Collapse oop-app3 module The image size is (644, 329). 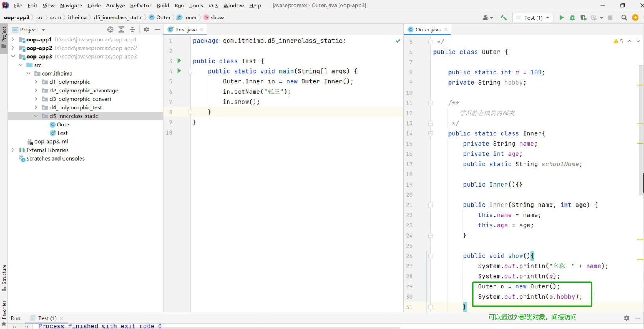coord(13,57)
